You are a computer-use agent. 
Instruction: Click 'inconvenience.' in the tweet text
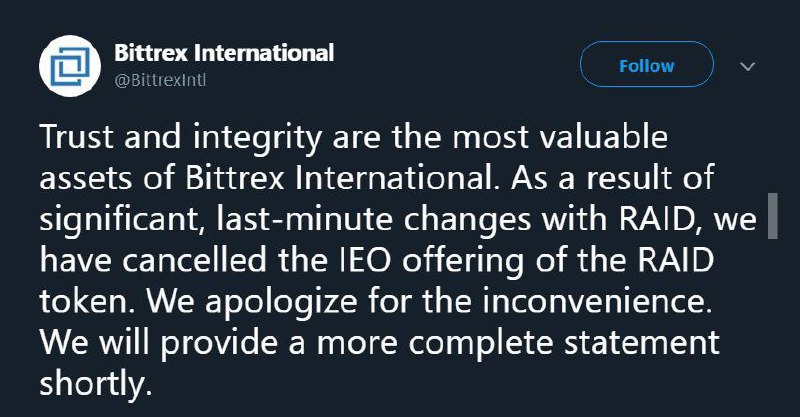click(596, 302)
